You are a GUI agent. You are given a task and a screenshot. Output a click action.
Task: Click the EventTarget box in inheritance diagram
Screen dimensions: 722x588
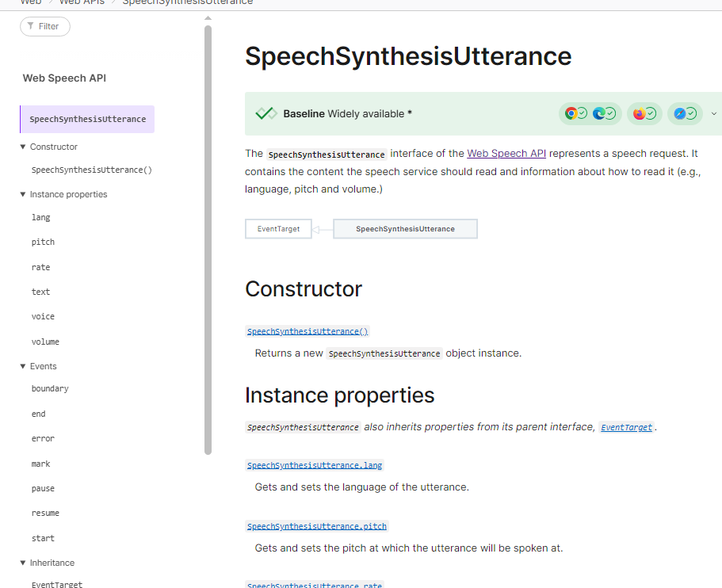(278, 229)
